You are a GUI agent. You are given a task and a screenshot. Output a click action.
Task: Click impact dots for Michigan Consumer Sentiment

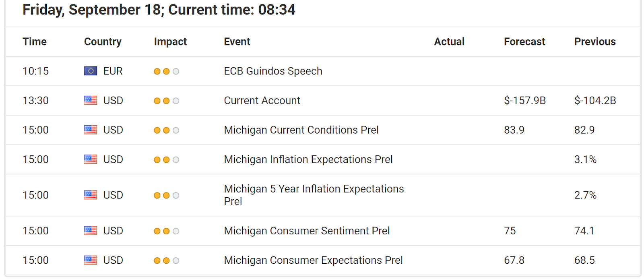tap(166, 231)
